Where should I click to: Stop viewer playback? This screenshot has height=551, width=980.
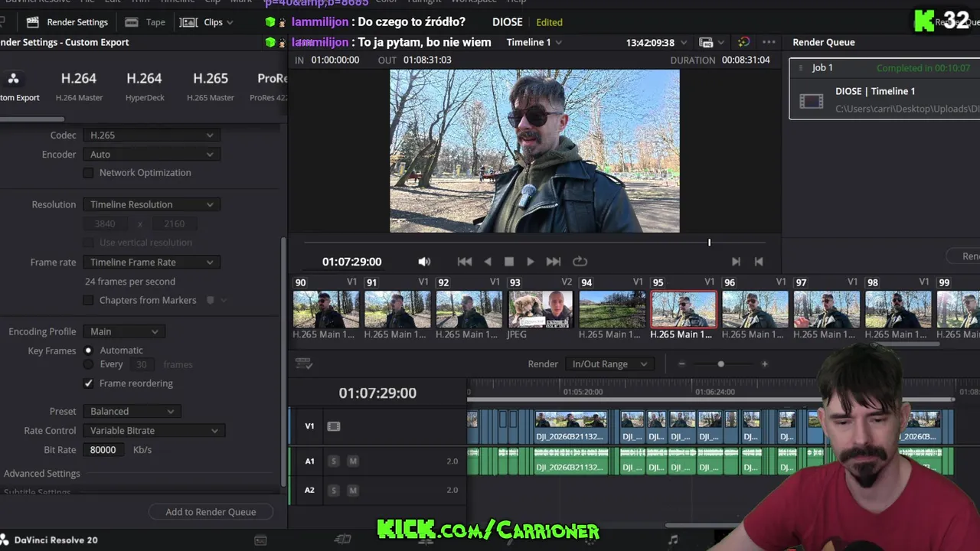pyautogui.click(x=509, y=262)
